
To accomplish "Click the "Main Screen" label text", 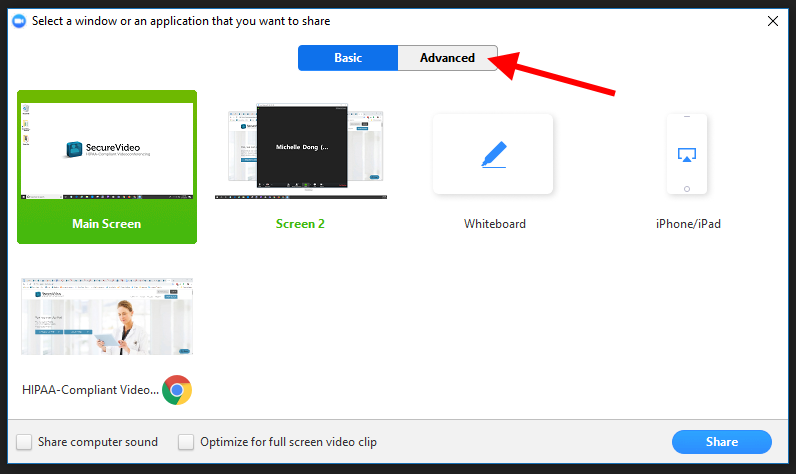I will (107, 224).
